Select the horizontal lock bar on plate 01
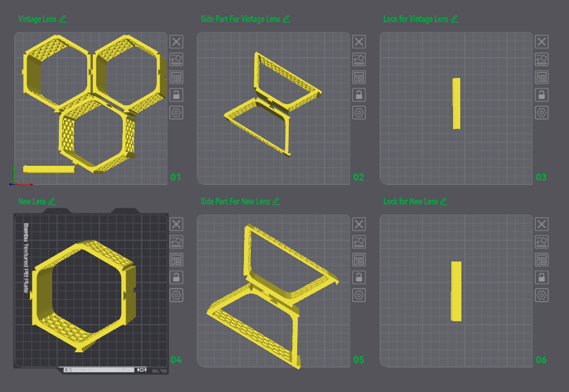Image resolution: width=569 pixels, height=392 pixels. [x=49, y=169]
